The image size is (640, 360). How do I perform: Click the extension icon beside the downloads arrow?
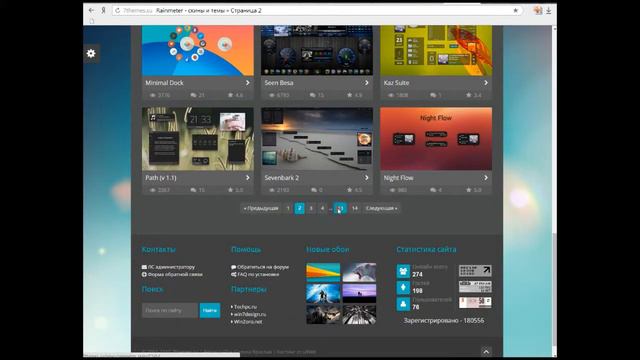point(538,11)
